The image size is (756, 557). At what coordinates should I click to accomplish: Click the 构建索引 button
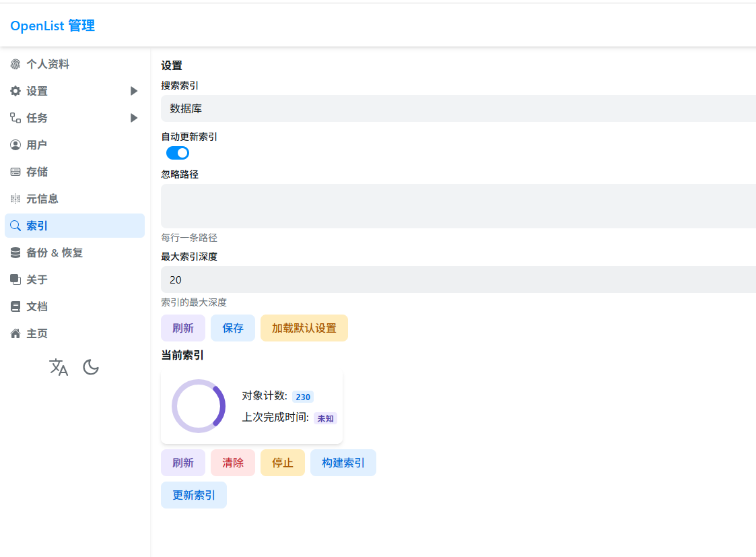[x=343, y=463]
